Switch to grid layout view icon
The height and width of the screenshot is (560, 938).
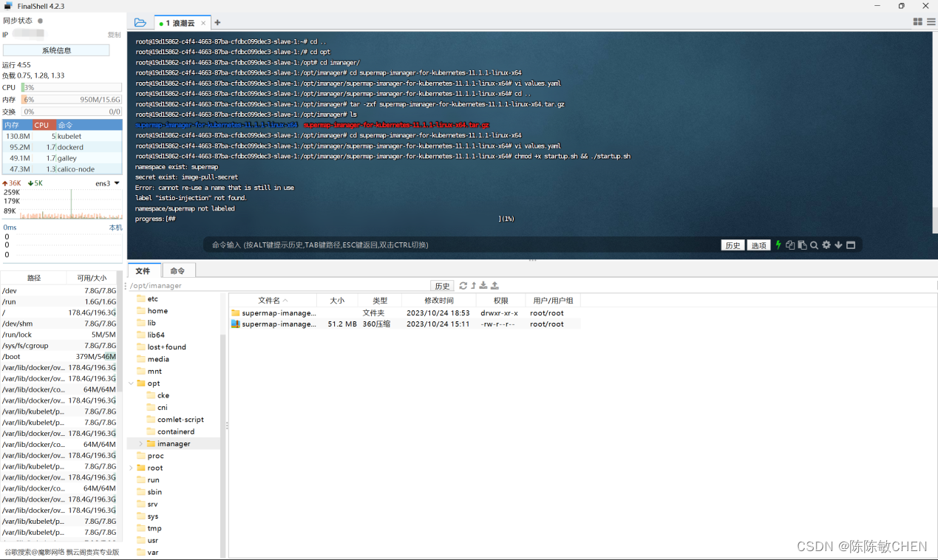point(917,22)
